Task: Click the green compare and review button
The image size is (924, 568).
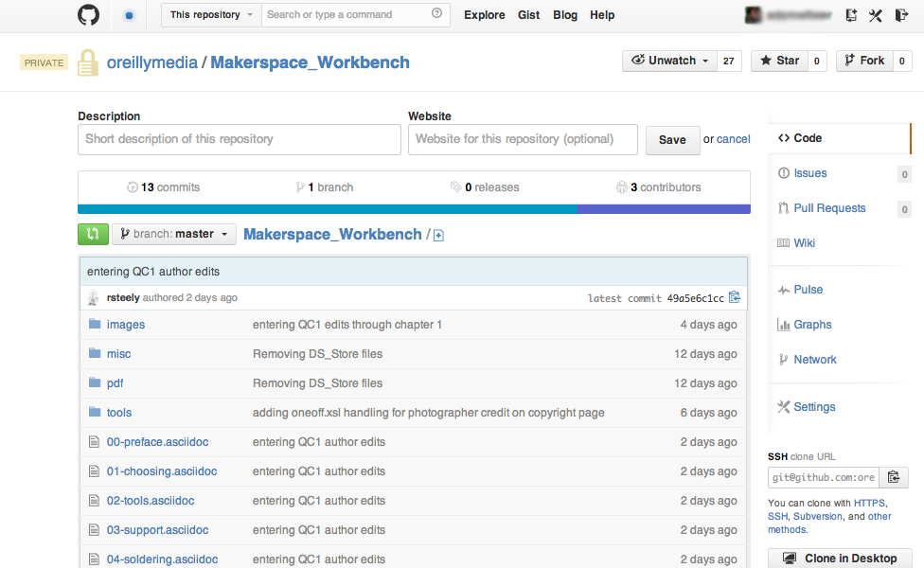Action: point(93,234)
